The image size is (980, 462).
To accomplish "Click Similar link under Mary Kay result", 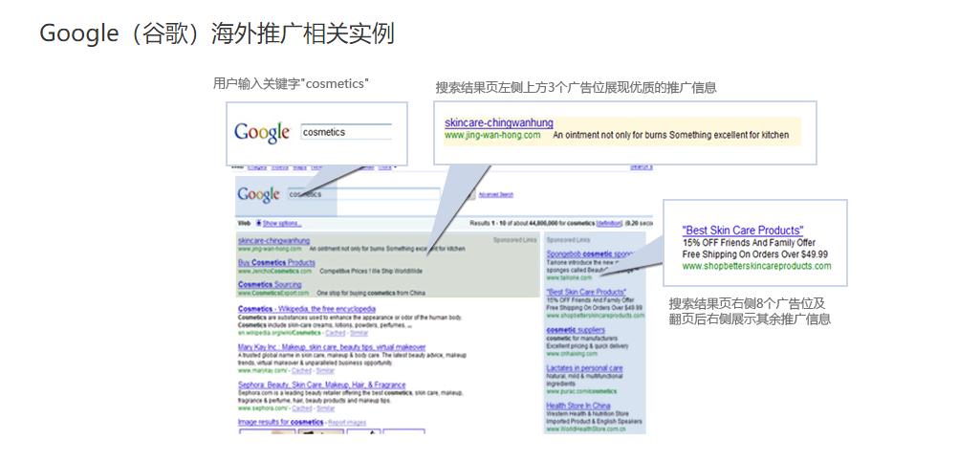I will (x=325, y=371).
